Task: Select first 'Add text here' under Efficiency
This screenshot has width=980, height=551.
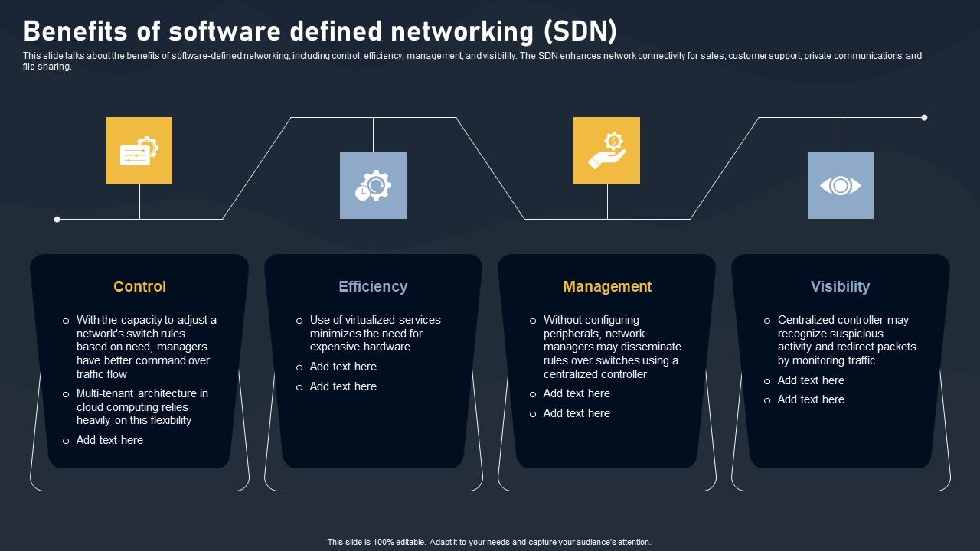Action: [x=343, y=367]
